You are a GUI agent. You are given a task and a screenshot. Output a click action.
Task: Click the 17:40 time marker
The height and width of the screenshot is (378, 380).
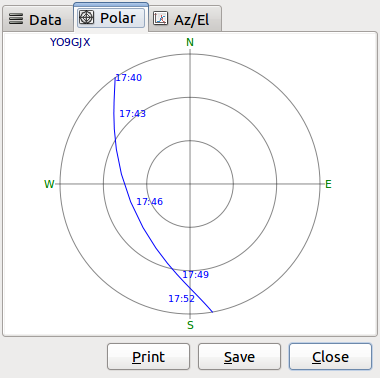pyautogui.click(x=129, y=78)
